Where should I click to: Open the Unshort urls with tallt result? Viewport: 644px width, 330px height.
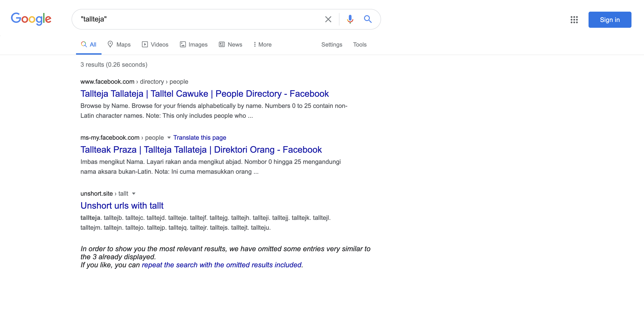click(x=122, y=206)
